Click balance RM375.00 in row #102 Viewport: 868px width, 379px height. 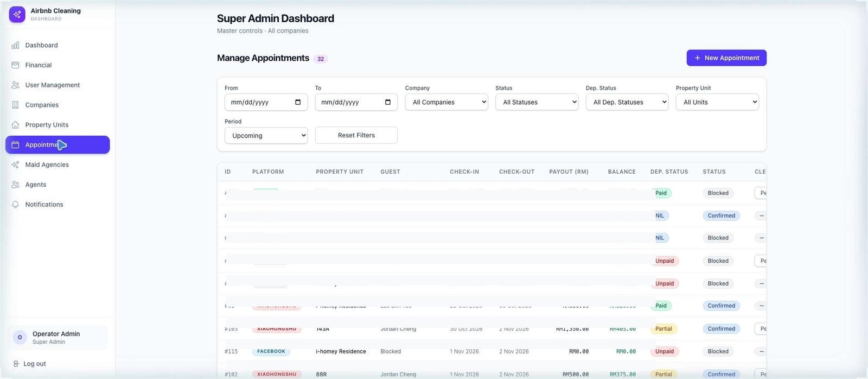tap(623, 374)
